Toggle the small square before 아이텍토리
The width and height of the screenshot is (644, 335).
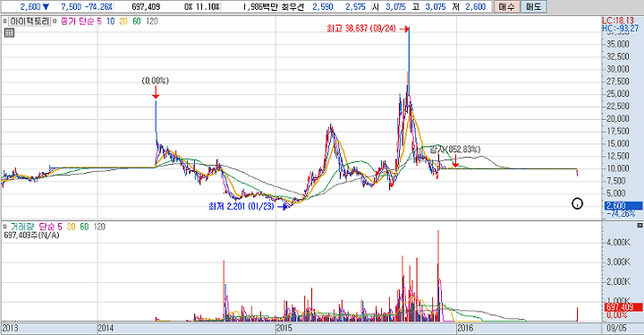(5, 21)
